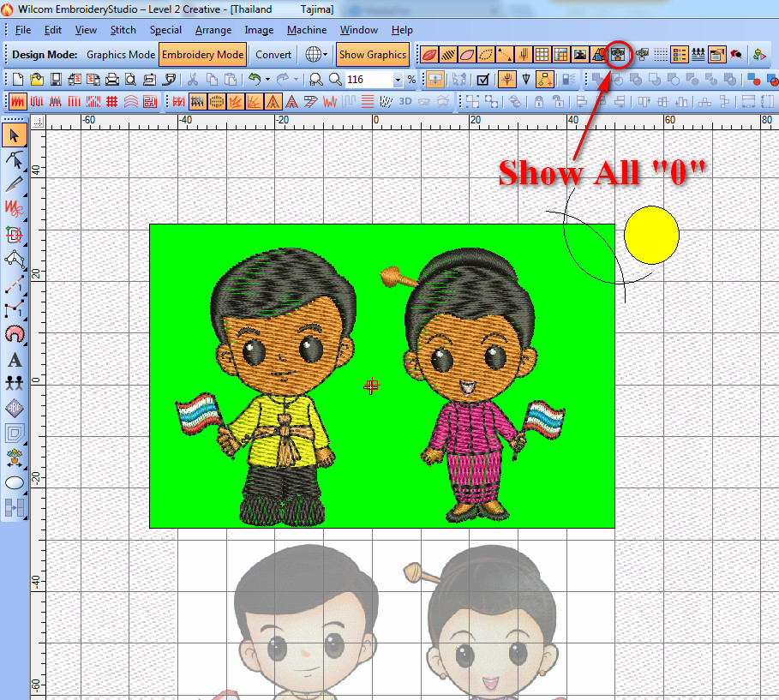Click the grey Lock padlock icon
The width and height of the screenshot is (779, 700).
point(538,102)
